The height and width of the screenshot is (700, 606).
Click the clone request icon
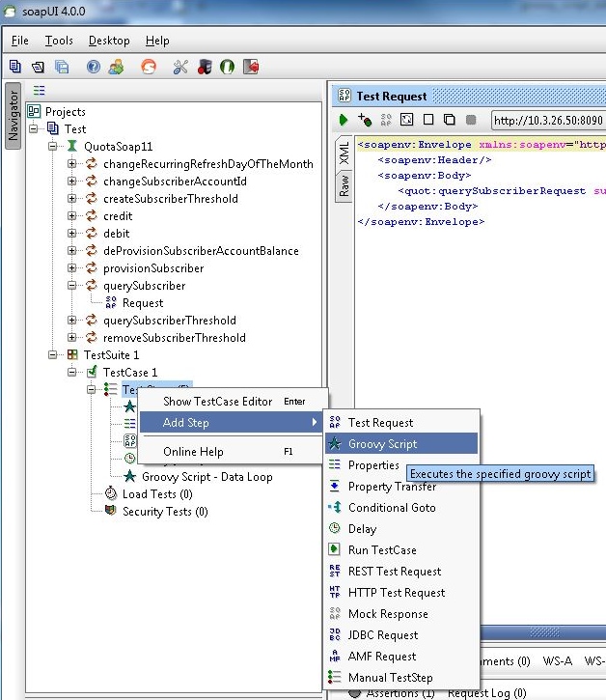coord(450,120)
